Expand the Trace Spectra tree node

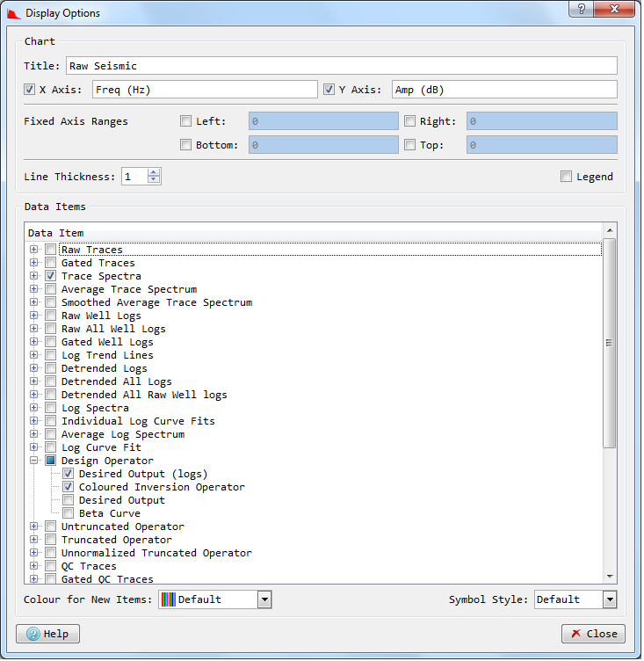pos(34,277)
